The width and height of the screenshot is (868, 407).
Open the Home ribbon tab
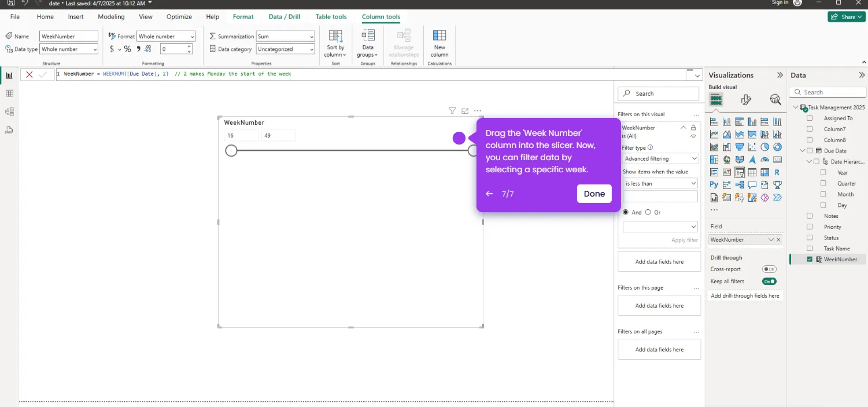45,17
